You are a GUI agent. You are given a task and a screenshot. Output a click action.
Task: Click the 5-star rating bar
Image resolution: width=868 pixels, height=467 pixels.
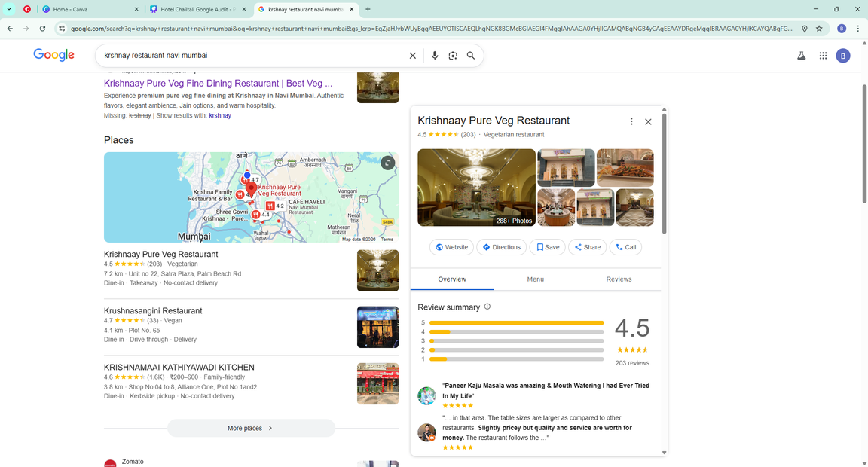click(516, 322)
